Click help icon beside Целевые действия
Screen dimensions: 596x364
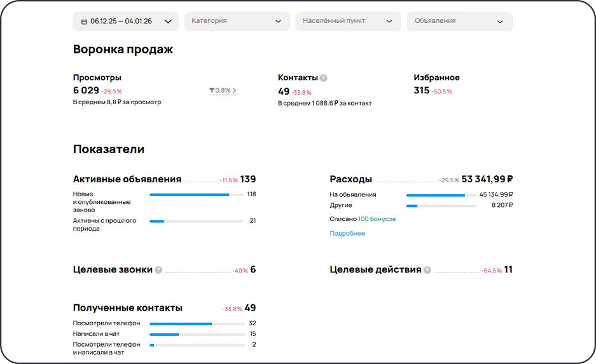[427, 270]
